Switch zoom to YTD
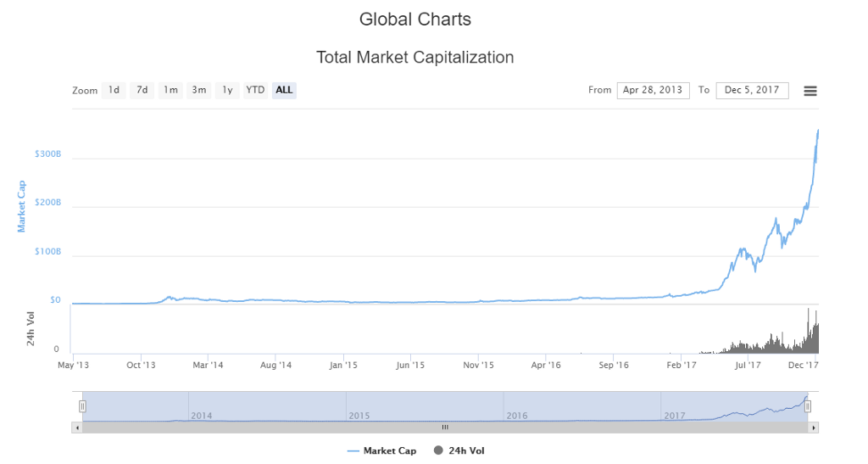Image resolution: width=868 pixels, height=464 pixels. pos(255,90)
